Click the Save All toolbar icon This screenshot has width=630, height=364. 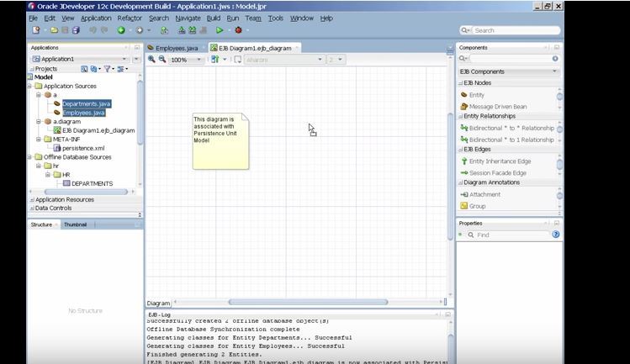tap(76, 30)
